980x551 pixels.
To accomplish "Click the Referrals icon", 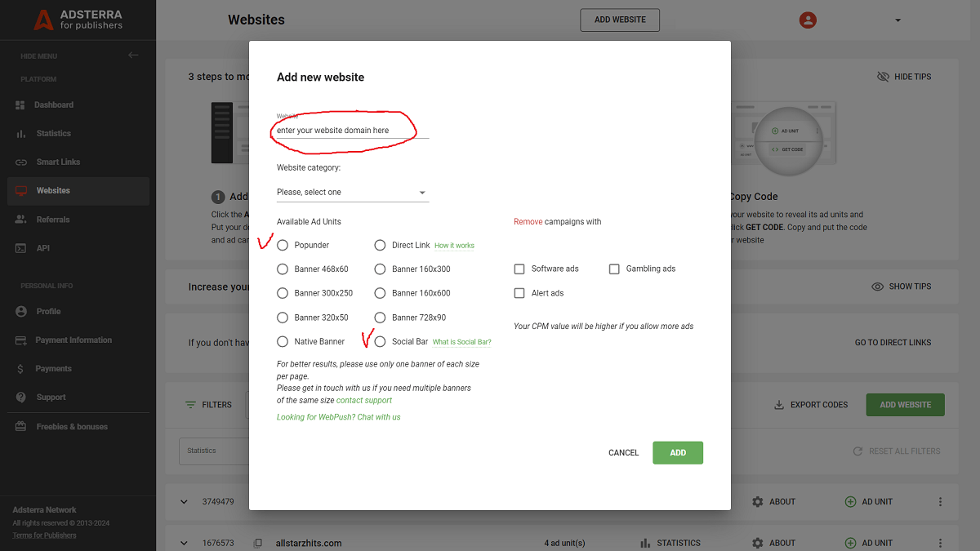I will click(x=20, y=219).
